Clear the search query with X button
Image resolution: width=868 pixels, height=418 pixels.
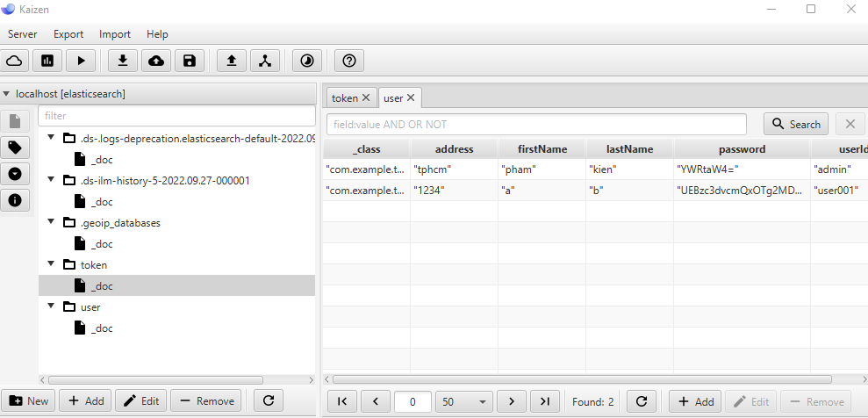click(850, 124)
